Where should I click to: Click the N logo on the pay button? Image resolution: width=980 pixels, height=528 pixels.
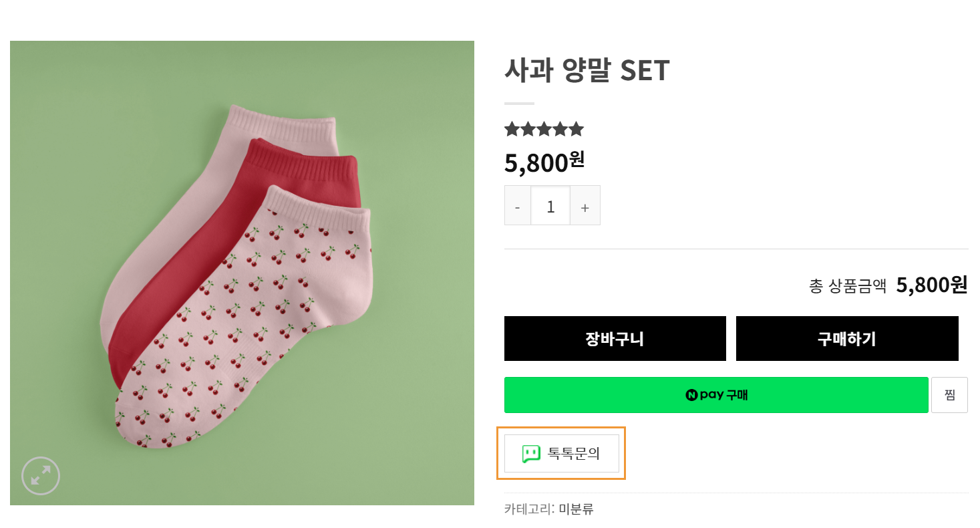(x=691, y=395)
